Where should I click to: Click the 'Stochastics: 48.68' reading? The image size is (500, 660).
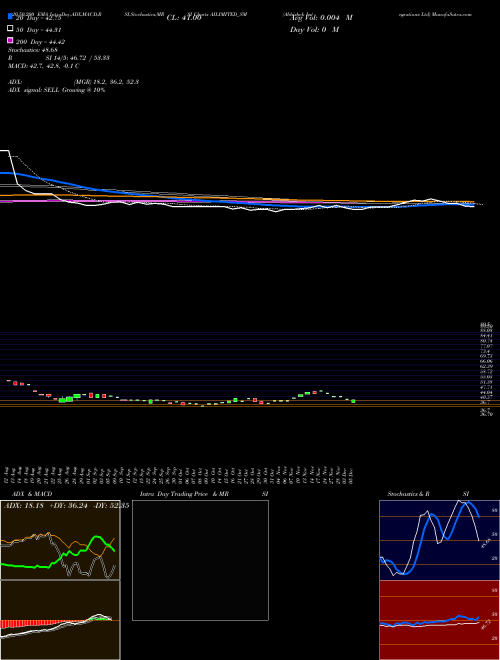(x=32, y=50)
